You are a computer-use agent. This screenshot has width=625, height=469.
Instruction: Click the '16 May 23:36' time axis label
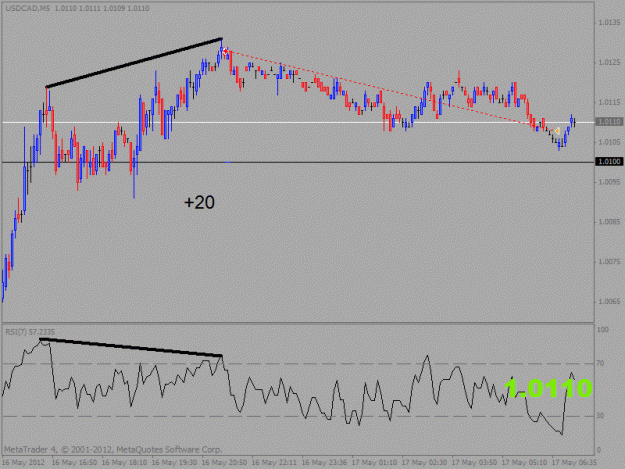[324, 463]
